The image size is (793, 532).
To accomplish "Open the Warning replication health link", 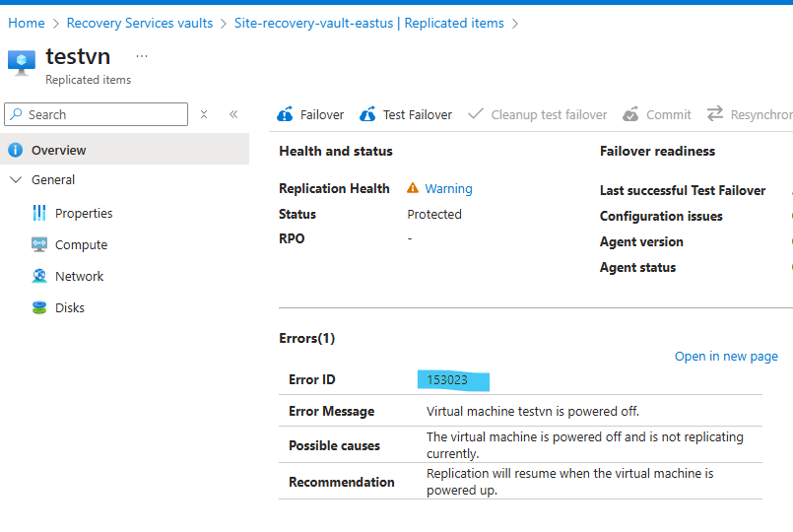I will click(448, 189).
